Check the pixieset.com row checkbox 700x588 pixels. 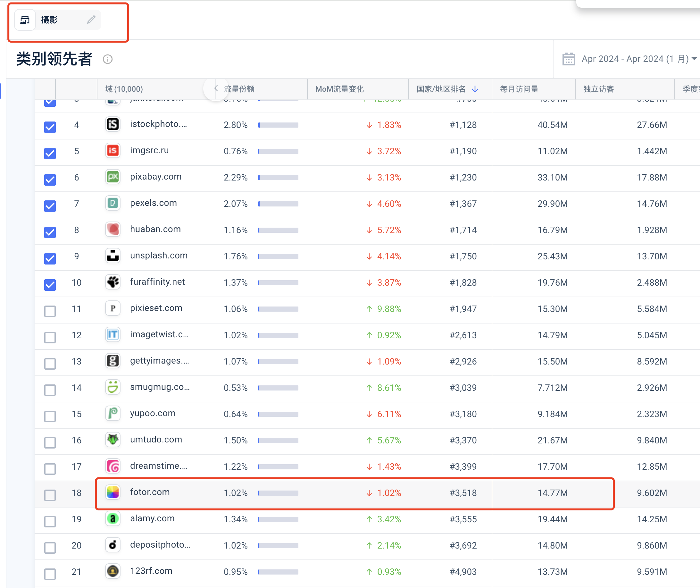click(x=50, y=311)
